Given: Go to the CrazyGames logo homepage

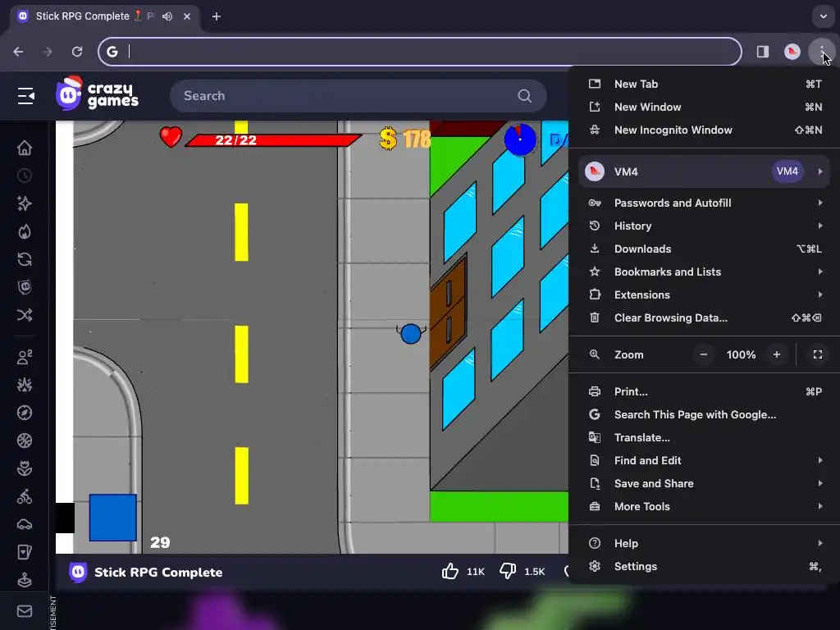Looking at the screenshot, I should click(97, 94).
